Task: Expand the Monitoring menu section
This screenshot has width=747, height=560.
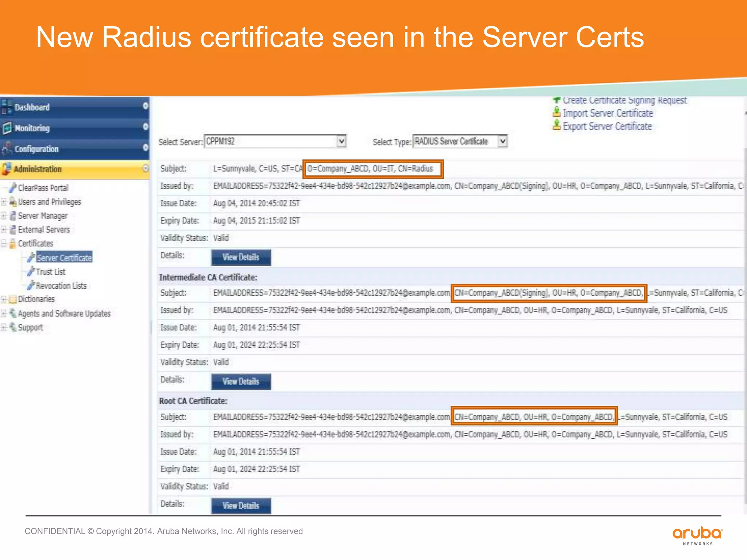Action: pos(146,127)
